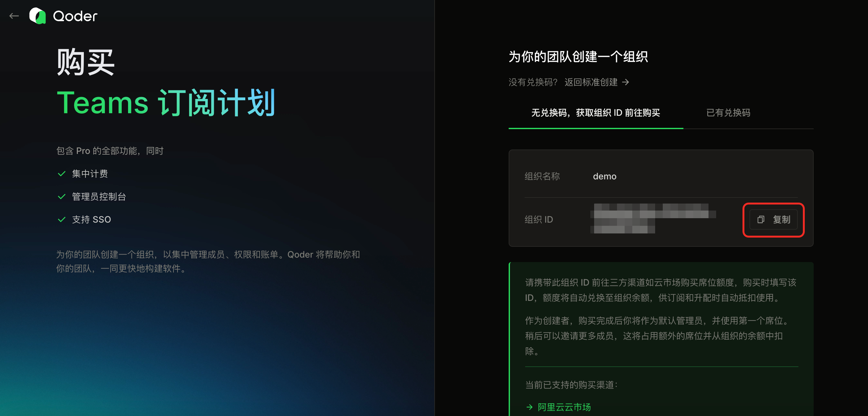868x416 pixels.
Task: Click the 集中计费 feature item
Action: tap(90, 174)
